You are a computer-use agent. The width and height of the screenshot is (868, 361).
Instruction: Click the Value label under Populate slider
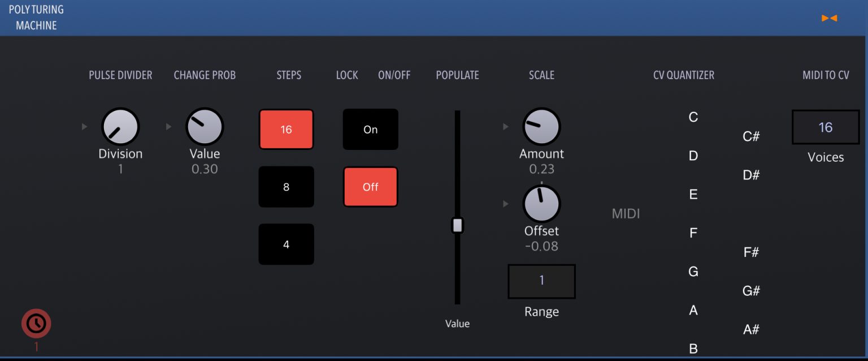457,324
